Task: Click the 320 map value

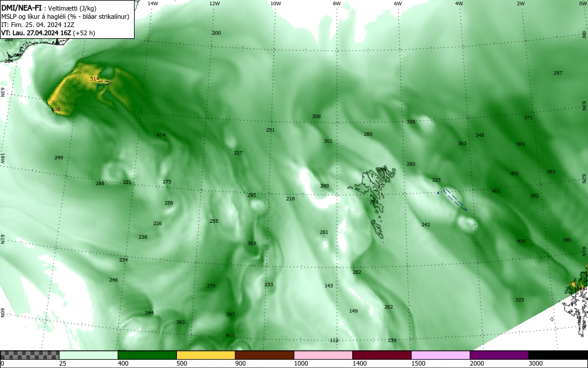Action: point(411,122)
